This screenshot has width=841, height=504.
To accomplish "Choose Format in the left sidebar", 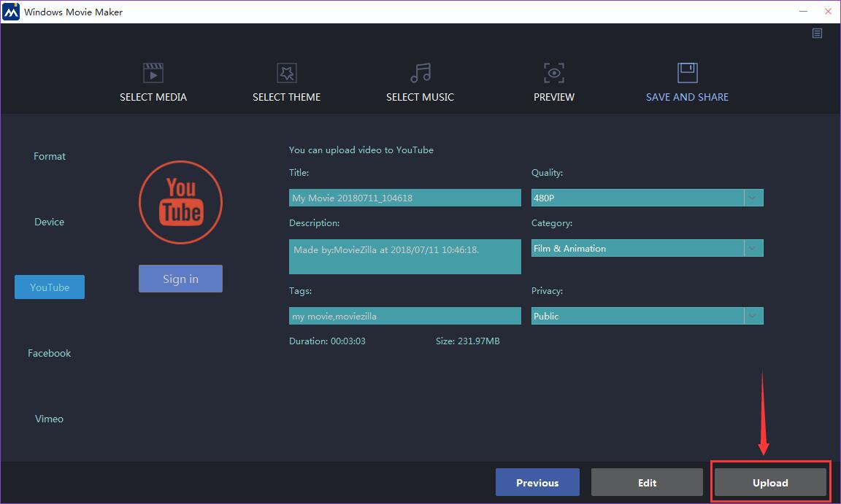I will (50, 156).
